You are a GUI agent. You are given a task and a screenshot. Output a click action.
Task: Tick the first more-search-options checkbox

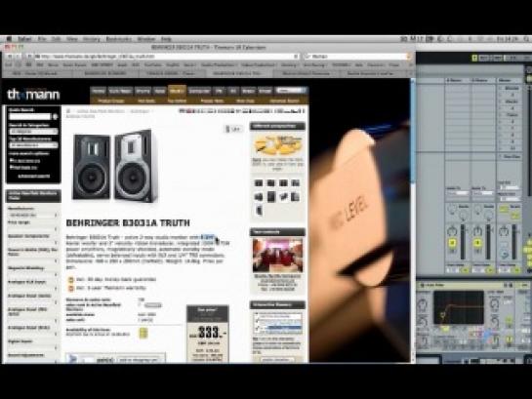pyautogui.click(x=12, y=160)
